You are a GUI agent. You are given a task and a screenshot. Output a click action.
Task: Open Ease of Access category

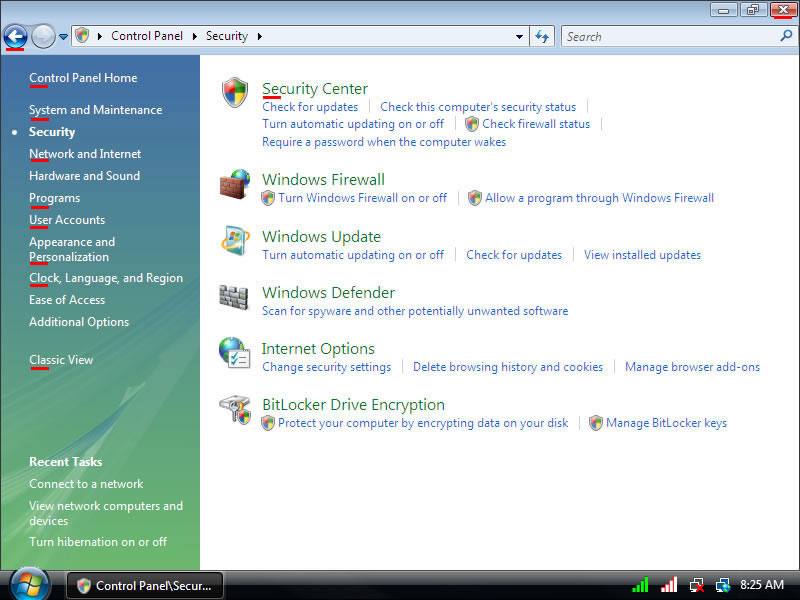tap(67, 300)
